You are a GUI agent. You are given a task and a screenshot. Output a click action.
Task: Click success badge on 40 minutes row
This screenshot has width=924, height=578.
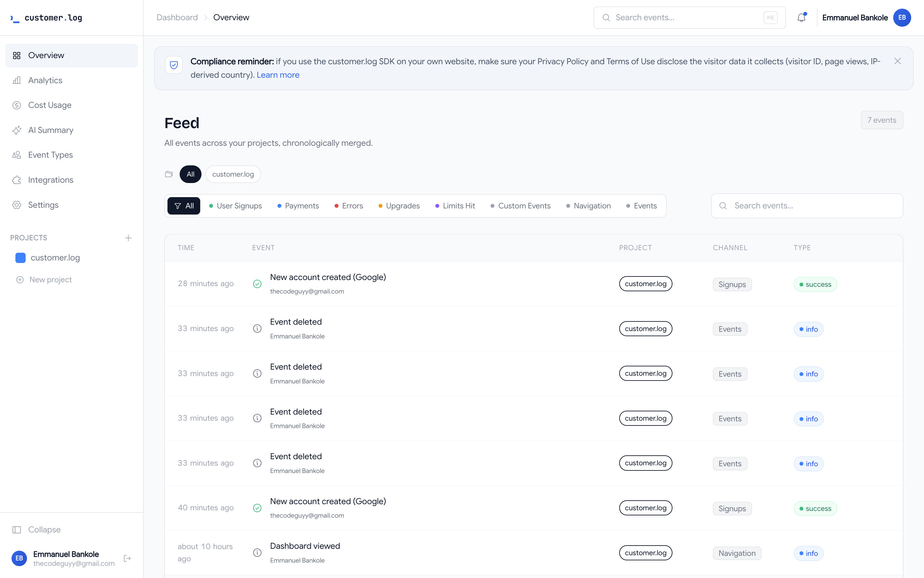click(x=815, y=508)
